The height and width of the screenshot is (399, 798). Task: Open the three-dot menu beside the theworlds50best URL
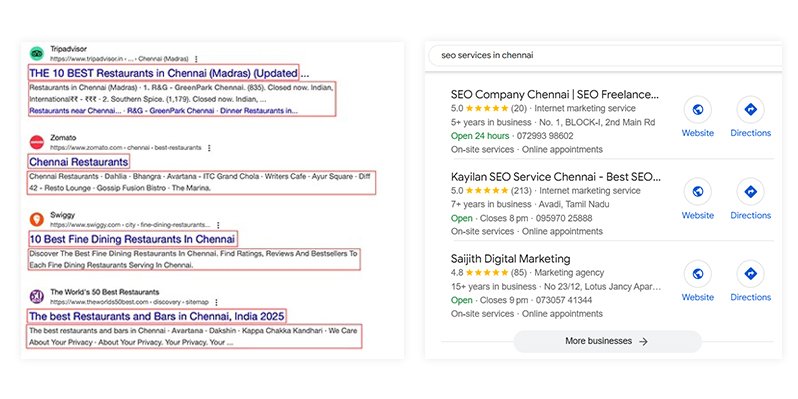(x=217, y=302)
